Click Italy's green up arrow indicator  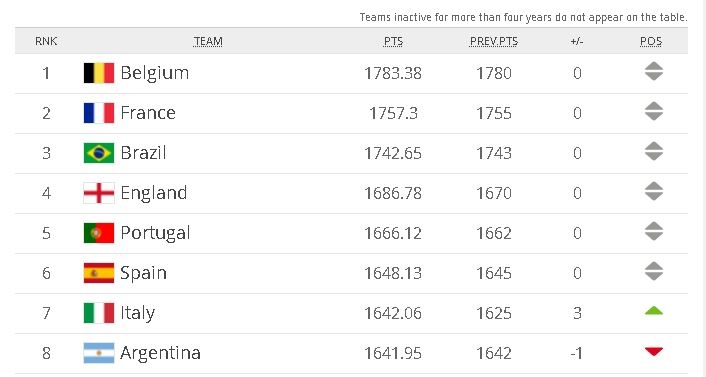654,310
